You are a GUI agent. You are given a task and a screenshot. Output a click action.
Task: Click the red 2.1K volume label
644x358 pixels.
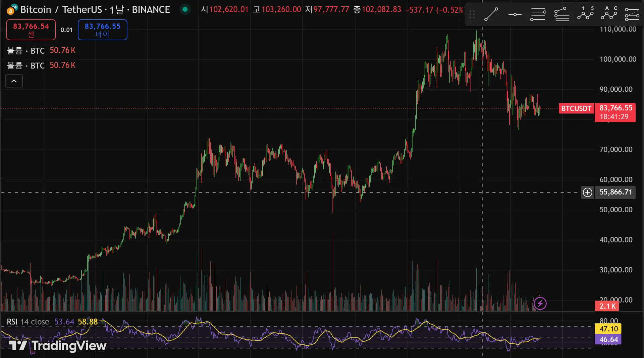[607, 306]
